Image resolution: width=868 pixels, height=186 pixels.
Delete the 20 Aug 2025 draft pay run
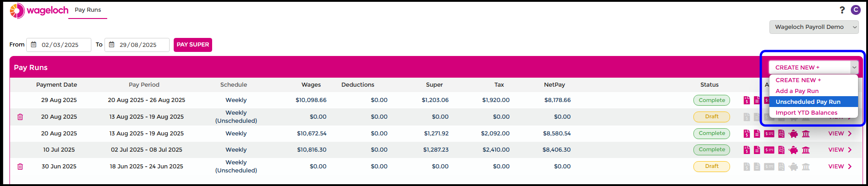(20, 117)
